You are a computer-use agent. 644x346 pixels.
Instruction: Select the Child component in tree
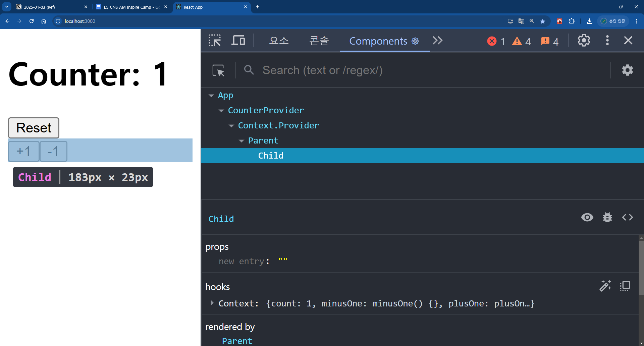[423, 156]
